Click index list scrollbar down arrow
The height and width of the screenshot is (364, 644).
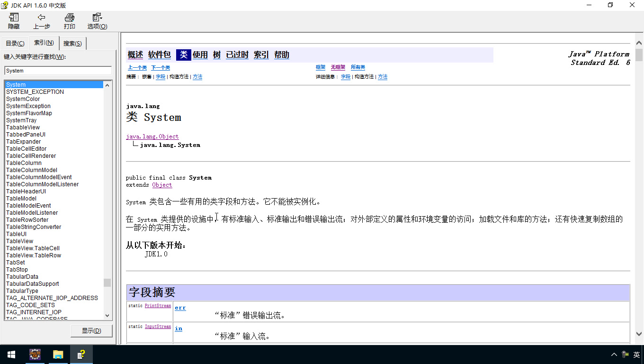click(107, 316)
